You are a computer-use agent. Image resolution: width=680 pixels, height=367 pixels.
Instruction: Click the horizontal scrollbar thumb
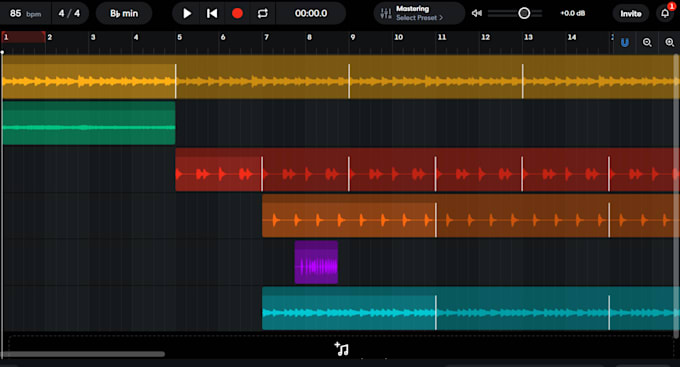(x=83, y=354)
